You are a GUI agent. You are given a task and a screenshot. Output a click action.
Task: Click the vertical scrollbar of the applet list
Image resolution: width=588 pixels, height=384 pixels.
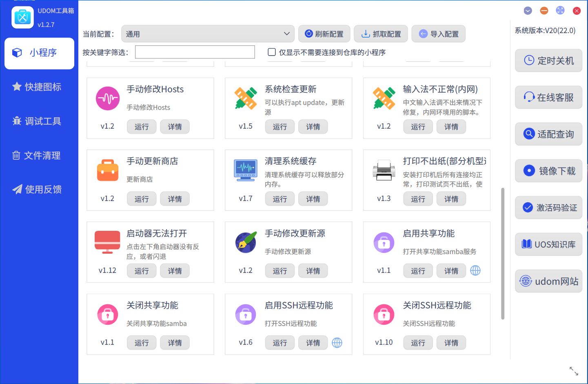click(503, 253)
